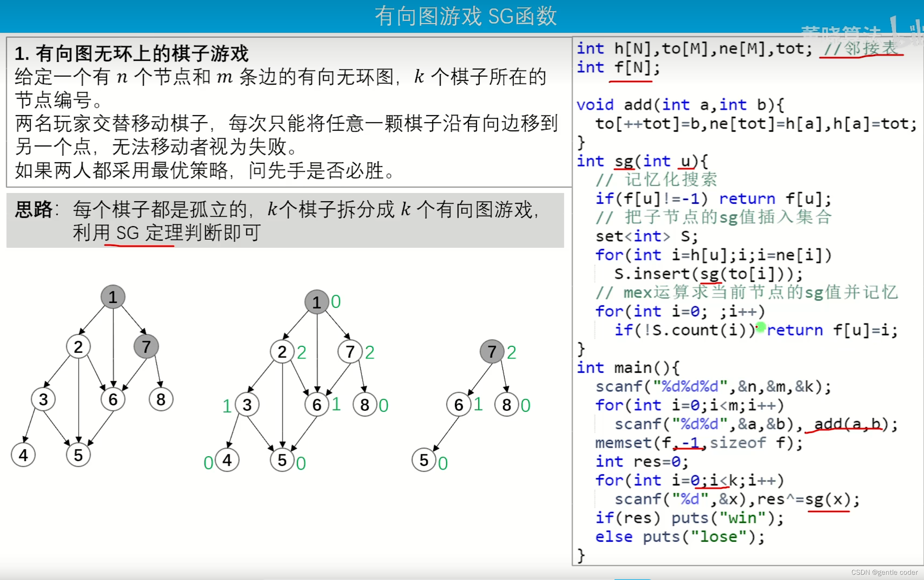Viewport: 924px width, 580px height.
Task: Click gray node 1 in leftmost graph
Action: (113, 297)
